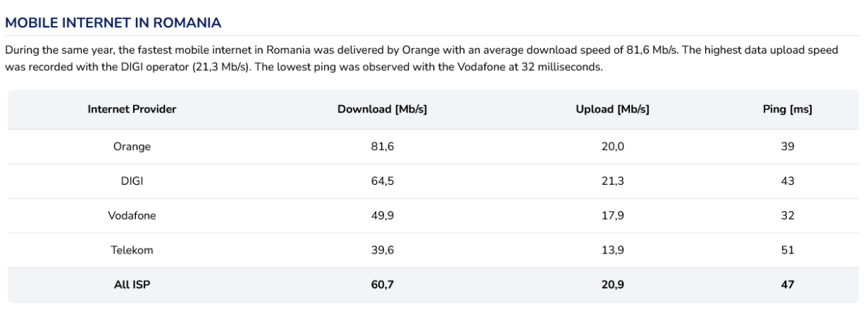
Task: Select the Telekom provider cell
Action: point(132,250)
